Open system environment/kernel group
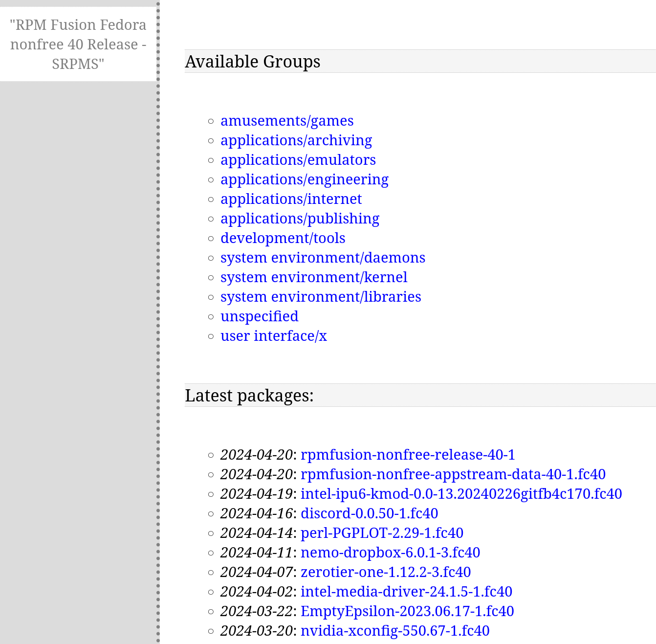This screenshot has width=656, height=644. click(314, 277)
